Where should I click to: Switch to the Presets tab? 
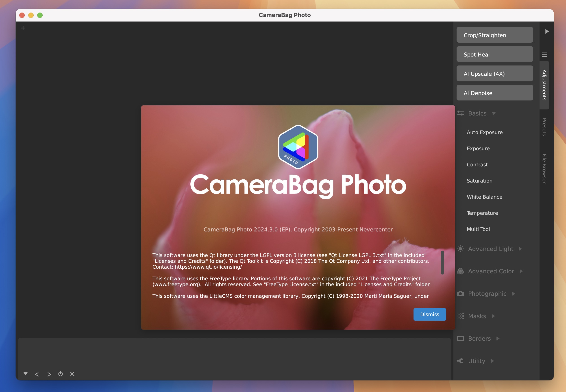pos(544,127)
